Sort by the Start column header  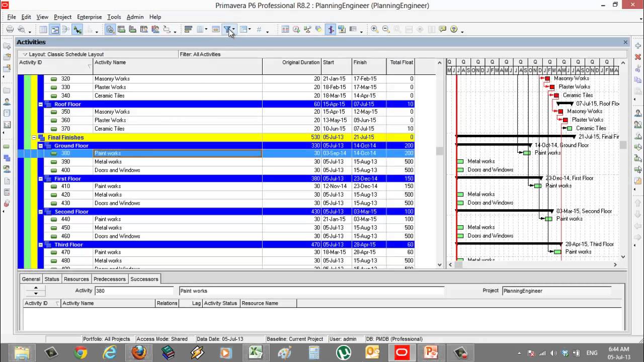(x=336, y=66)
